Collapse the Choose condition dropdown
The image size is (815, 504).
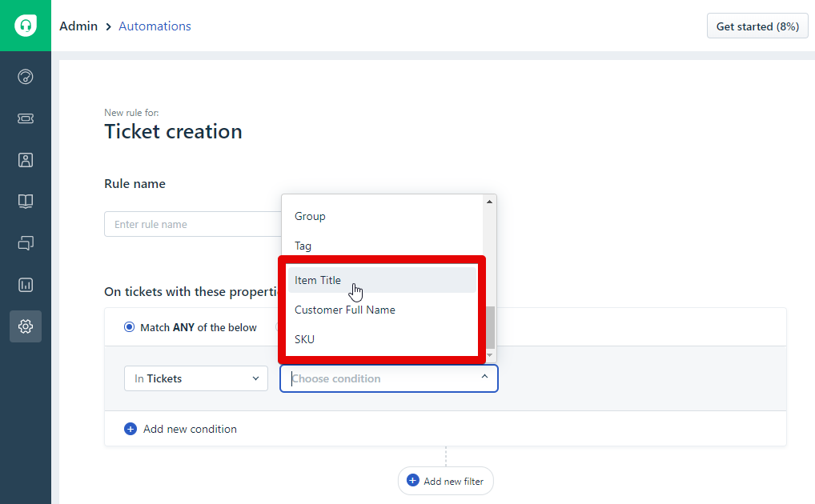click(484, 377)
